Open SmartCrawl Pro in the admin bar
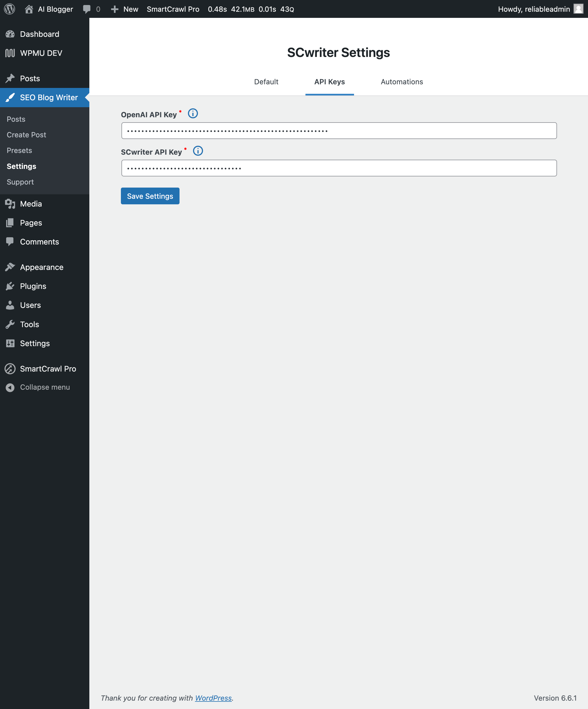 (173, 9)
